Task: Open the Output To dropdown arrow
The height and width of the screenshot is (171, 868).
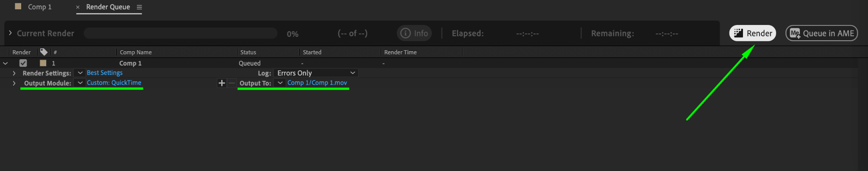Action: (x=280, y=83)
